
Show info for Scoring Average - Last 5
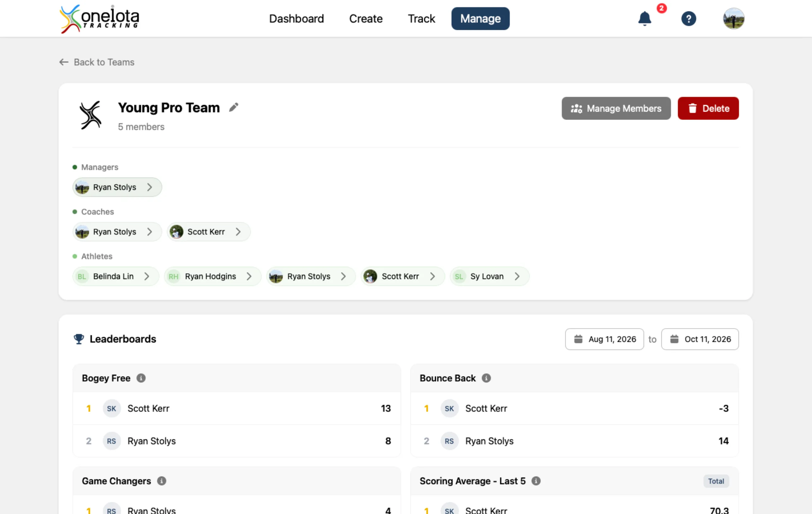tap(536, 481)
